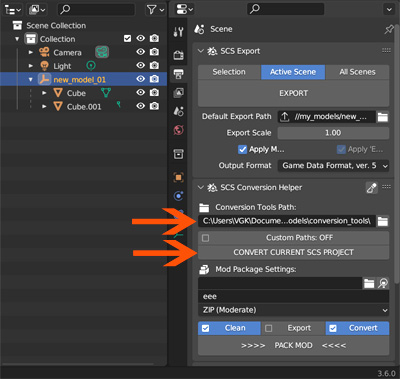Click the Cube mesh data icon
The width and height of the screenshot is (400, 379).
pyautogui.click(x=106, y=93)
